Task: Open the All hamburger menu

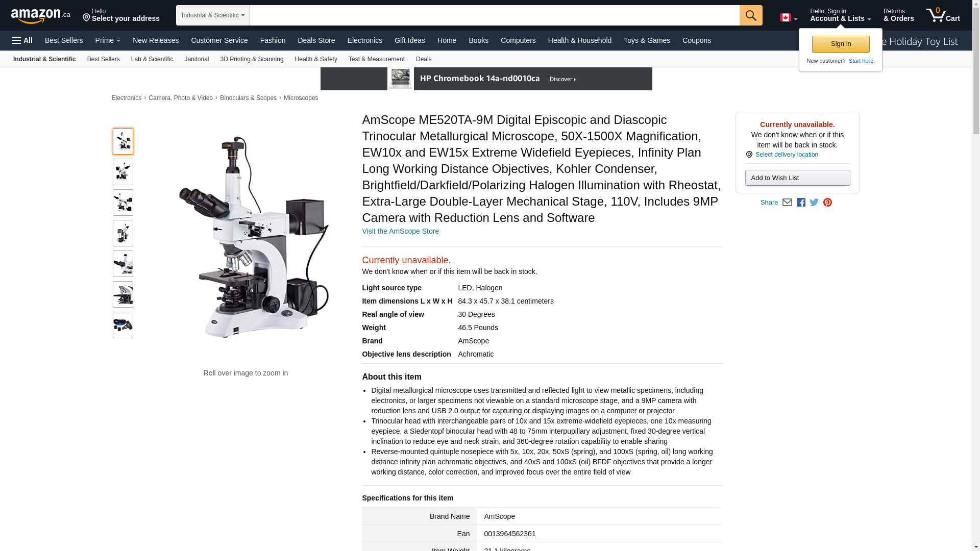Action: coord(22,40)
